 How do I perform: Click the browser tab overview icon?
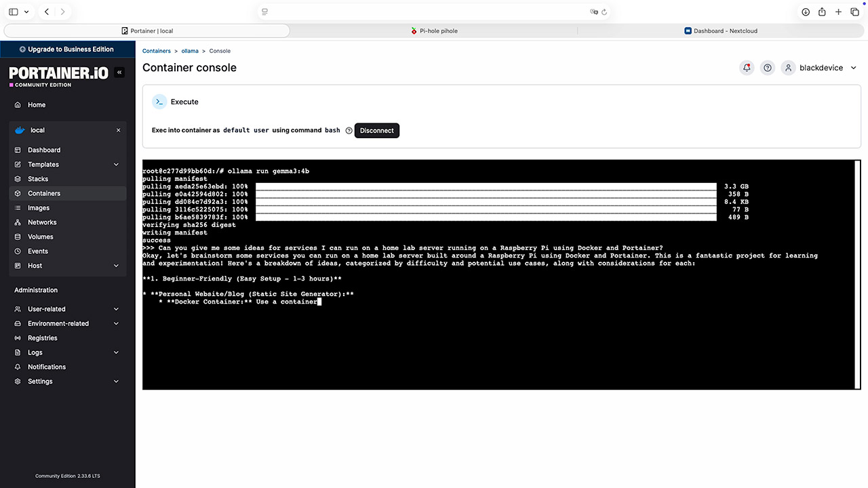tap(855, 12)
